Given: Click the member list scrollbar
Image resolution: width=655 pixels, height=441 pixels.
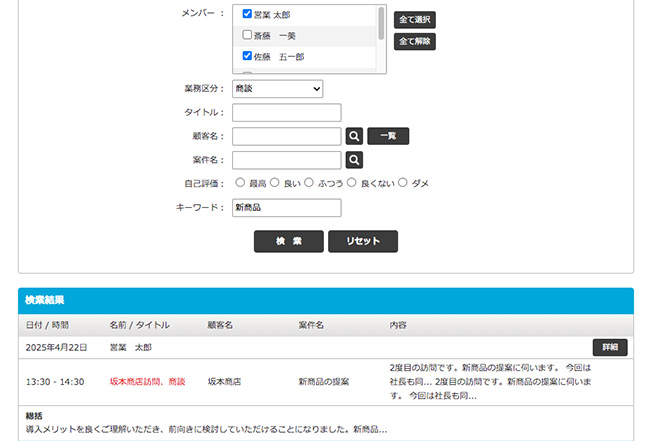Looking at the screenshot, I should (381, 24).
